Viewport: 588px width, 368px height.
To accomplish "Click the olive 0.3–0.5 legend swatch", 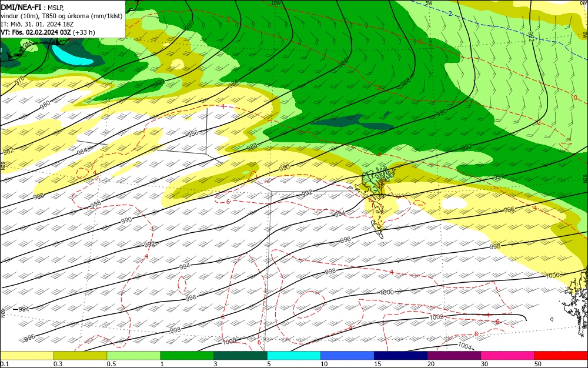I will [80, 356].
